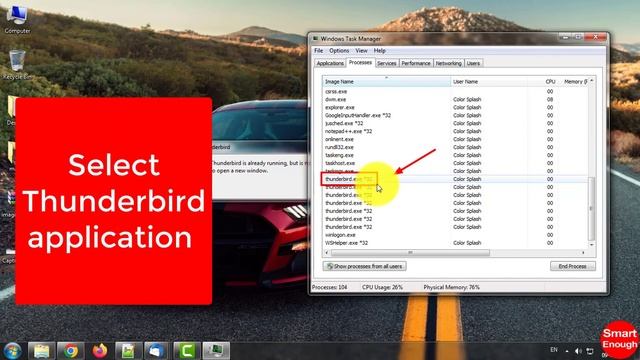Screen dimensions: 640x360
Task: Open the View menu in Task Manager
Action: point(361,51)
